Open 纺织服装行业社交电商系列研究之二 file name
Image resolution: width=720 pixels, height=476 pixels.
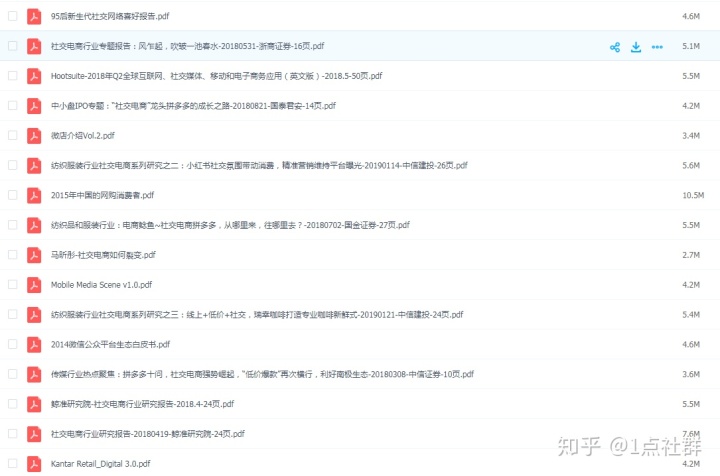tap(259, 165)
